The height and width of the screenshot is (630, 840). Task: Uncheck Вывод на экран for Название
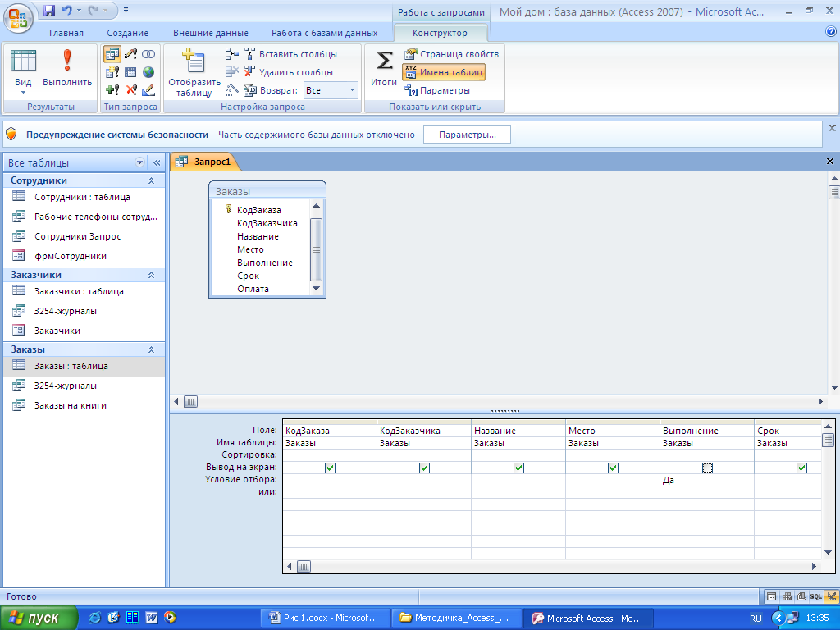click(518, 468)
